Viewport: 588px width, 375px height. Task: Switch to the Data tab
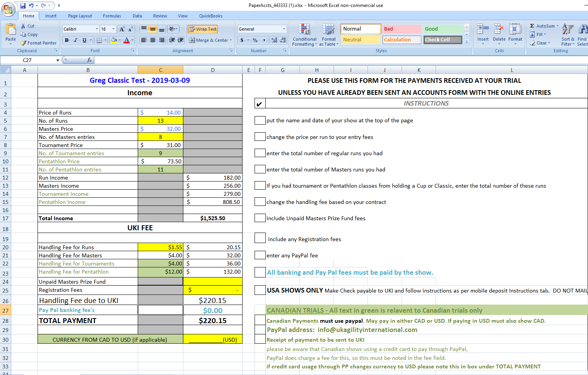pyautogui.click(x=137, y=16)
